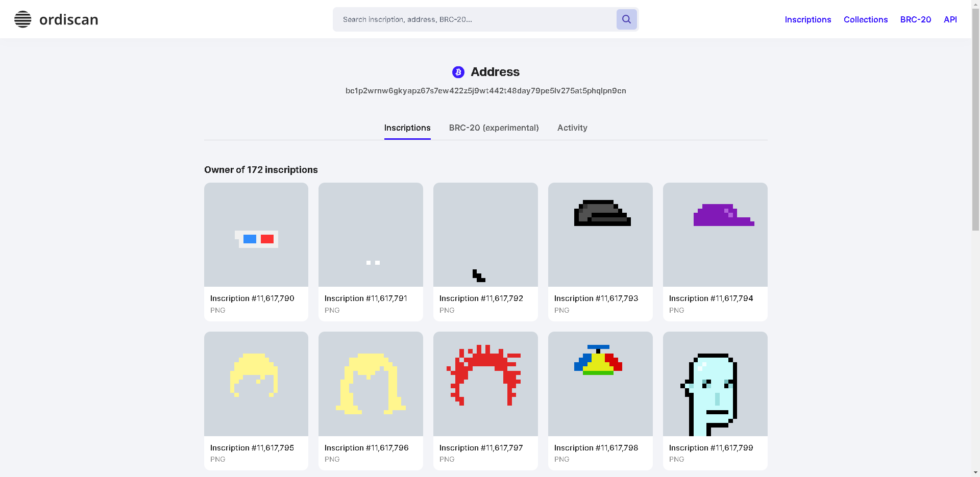Click the Bitcoin icon beside Address heading
Image resolution: width=980 pixels, height=477 pixels.
(x=458, y=72)
